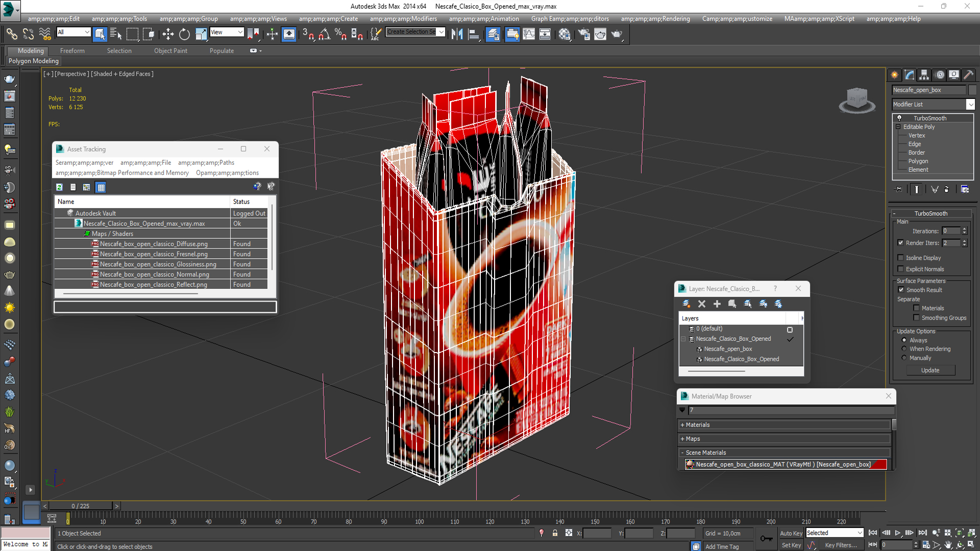This screenshot has width=980, height=551.
Task: Delete layer with X icon in Layer dialog
Action: tap(702, 304)
